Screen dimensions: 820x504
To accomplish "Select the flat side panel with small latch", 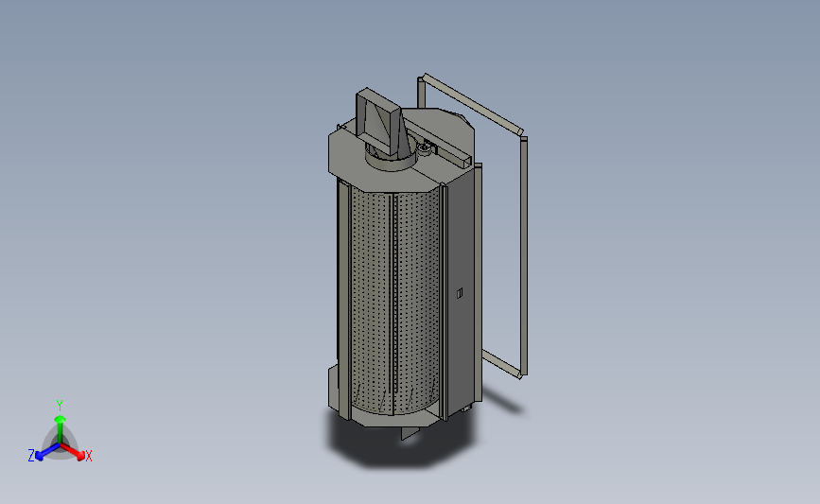I will [462, 293].
